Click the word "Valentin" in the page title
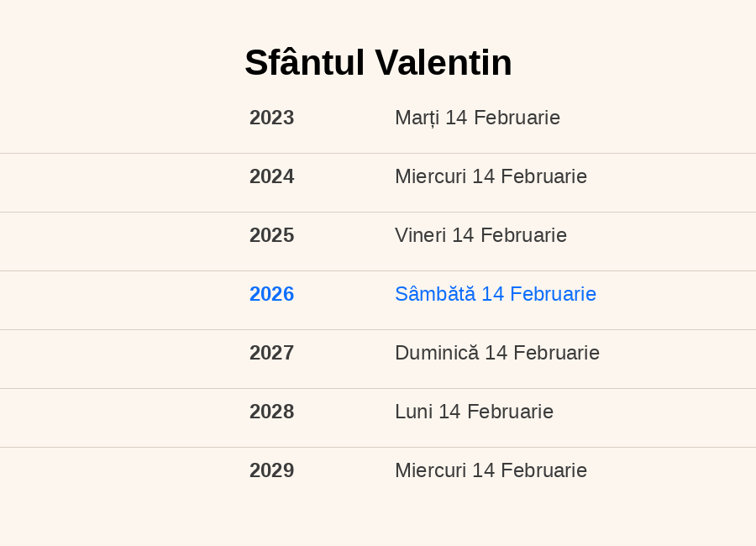 tap(443, 63)
